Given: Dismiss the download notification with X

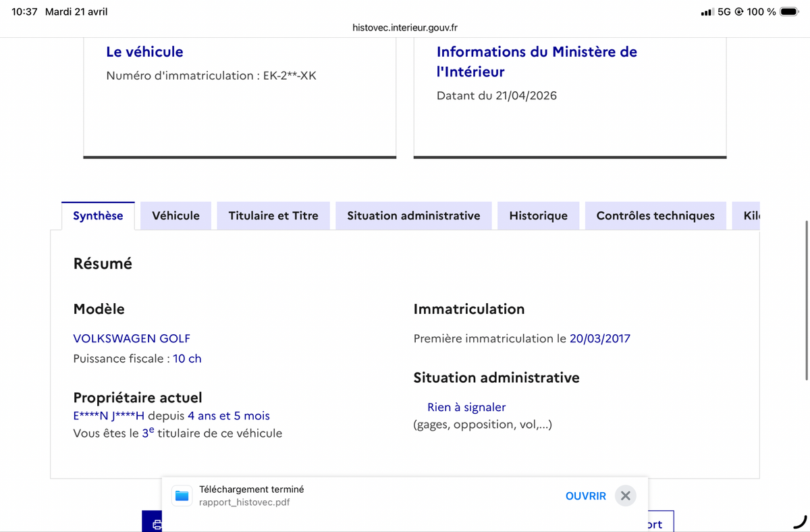Looking at the screenshot, I should click(x=626, y=496).
